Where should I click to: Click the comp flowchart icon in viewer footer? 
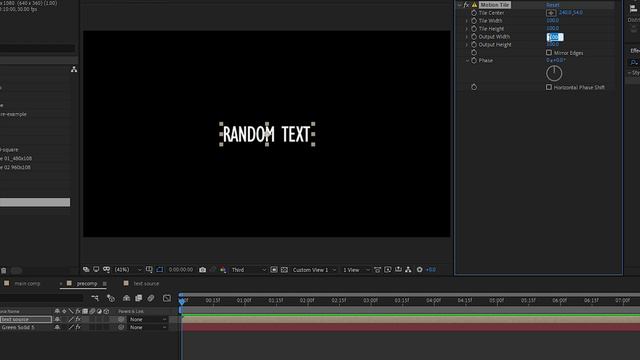(408, 270)
